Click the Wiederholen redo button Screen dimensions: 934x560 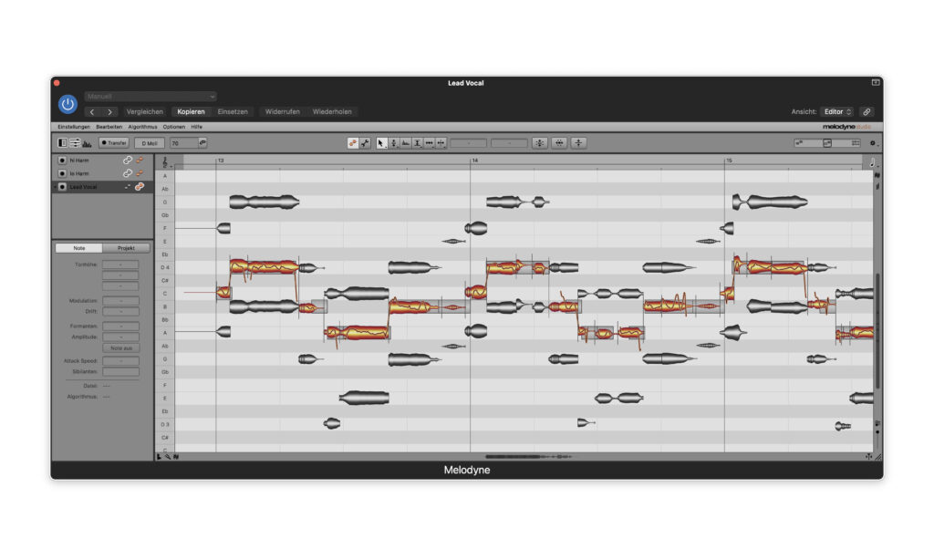(332, 112)
